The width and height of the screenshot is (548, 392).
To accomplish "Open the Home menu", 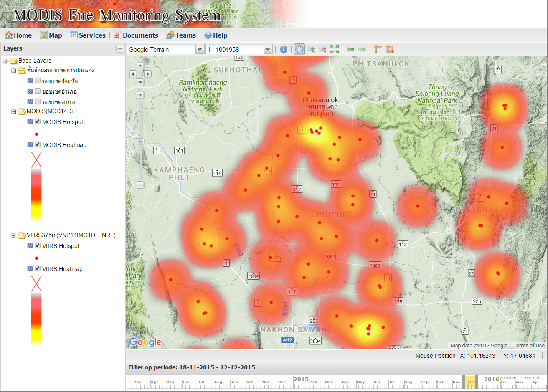I will tap(18, 35).
